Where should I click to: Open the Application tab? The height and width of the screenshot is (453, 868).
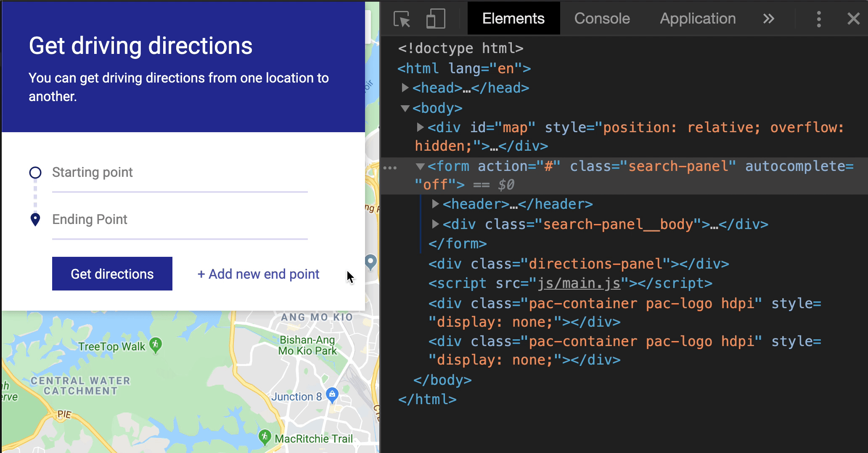tap(697, 19)
